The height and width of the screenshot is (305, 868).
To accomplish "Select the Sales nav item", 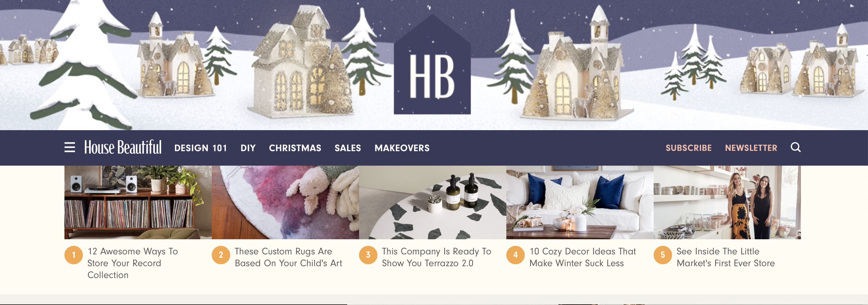I will click(x=348, y=148).
